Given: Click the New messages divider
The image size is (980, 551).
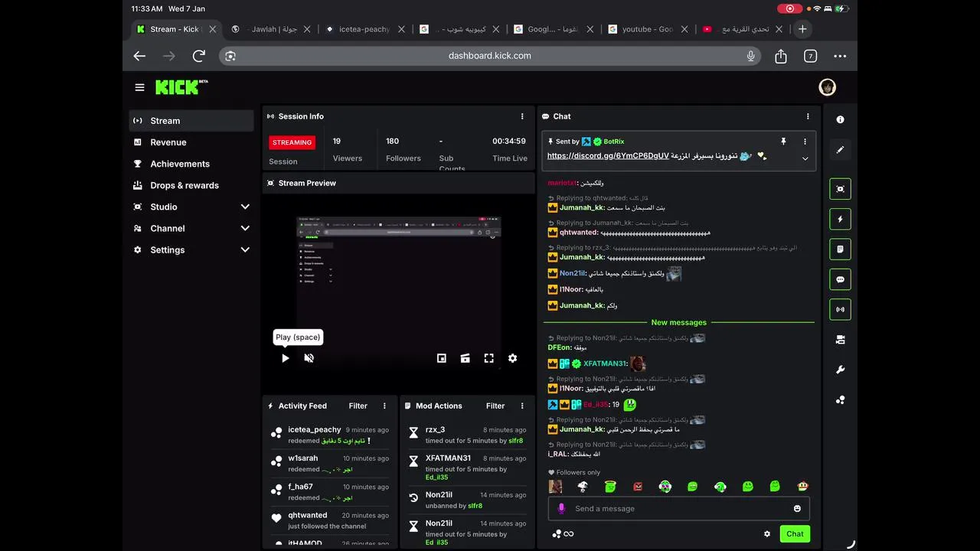Looking at the screenshot, I should pyautogui.click(x=678, y=322).
